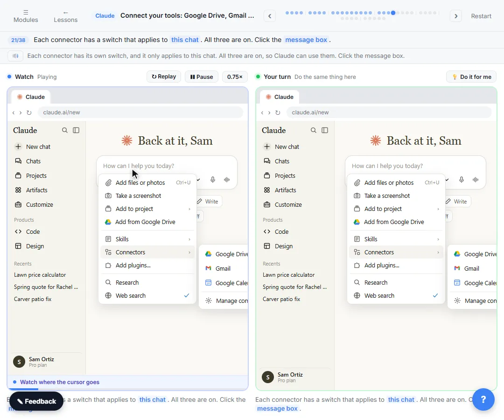
Task: Replay the Watch demo
Action: [x=164, y=77]
